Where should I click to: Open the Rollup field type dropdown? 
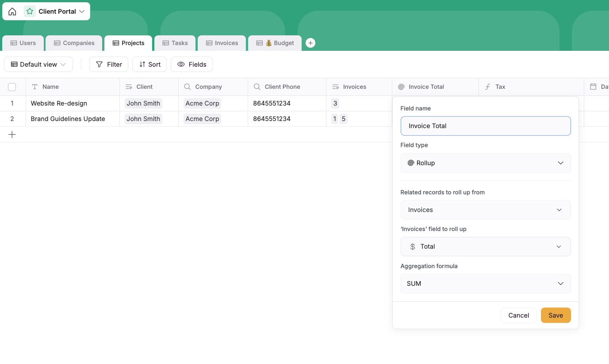tap(486, 163)
